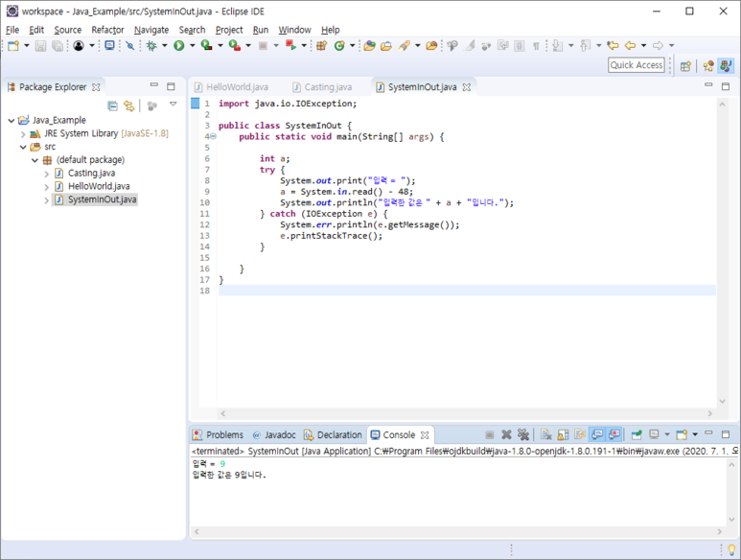Expand the JRE System Library node
Screen dimensions: 741x560
23,134
